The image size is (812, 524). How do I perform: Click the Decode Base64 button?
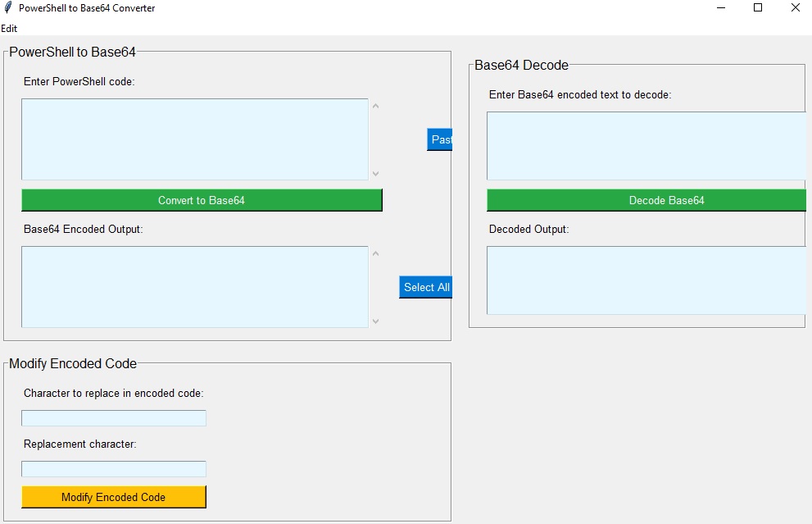tap(646, 200)
